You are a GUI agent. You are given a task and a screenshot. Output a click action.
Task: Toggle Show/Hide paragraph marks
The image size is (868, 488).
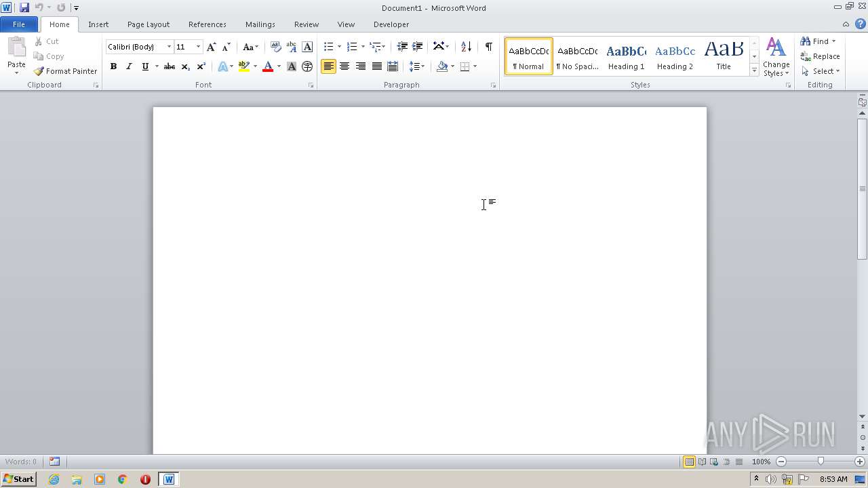point(488,47)
